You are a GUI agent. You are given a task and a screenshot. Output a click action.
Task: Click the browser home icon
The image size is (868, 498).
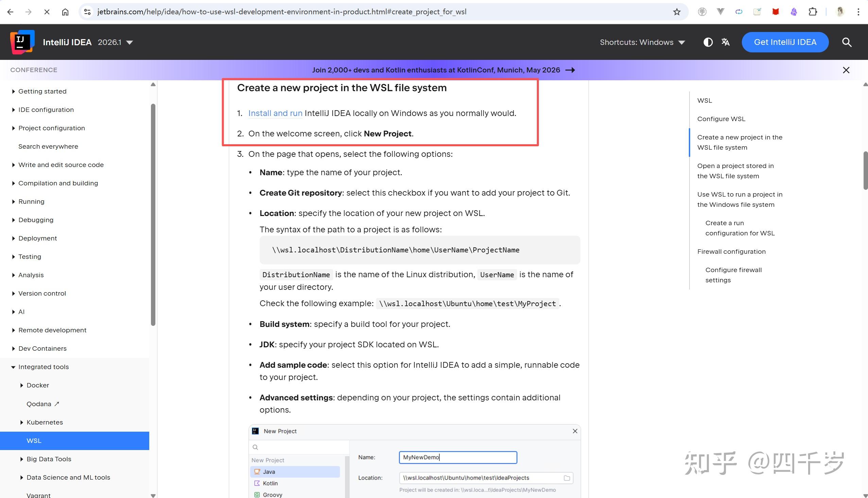65,12
